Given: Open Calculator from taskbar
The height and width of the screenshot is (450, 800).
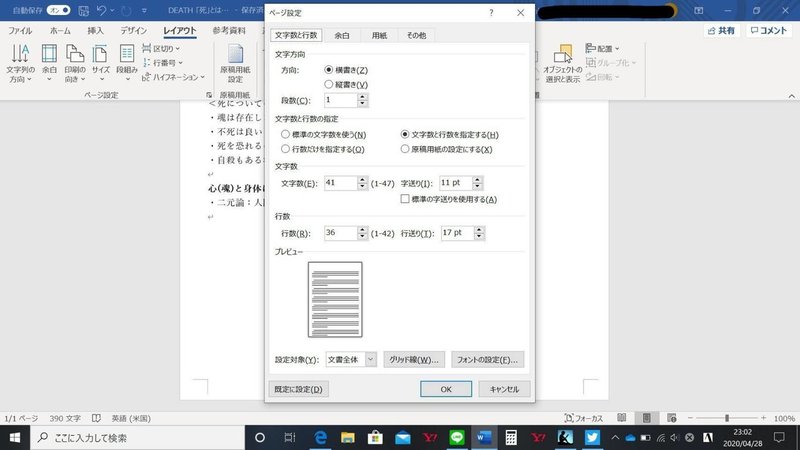Looking at the screenshot, I should pos(511,437).
